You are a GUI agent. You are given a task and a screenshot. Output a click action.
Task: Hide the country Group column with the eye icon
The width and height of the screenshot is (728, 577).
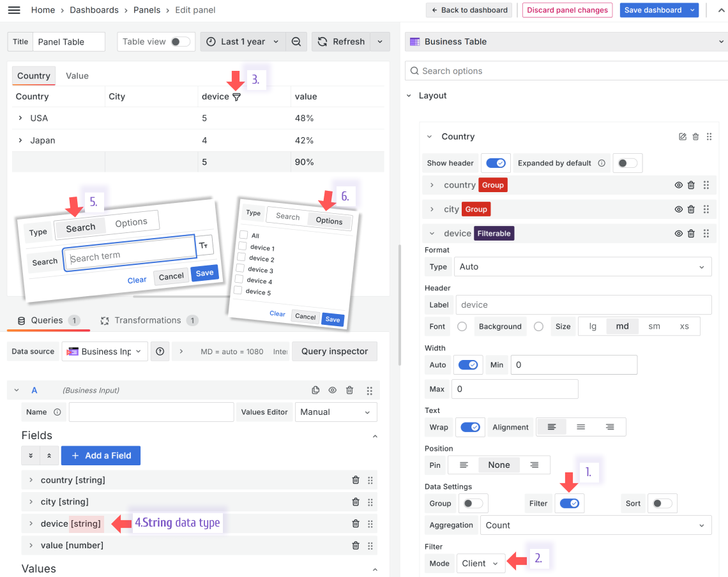(678, 184)
